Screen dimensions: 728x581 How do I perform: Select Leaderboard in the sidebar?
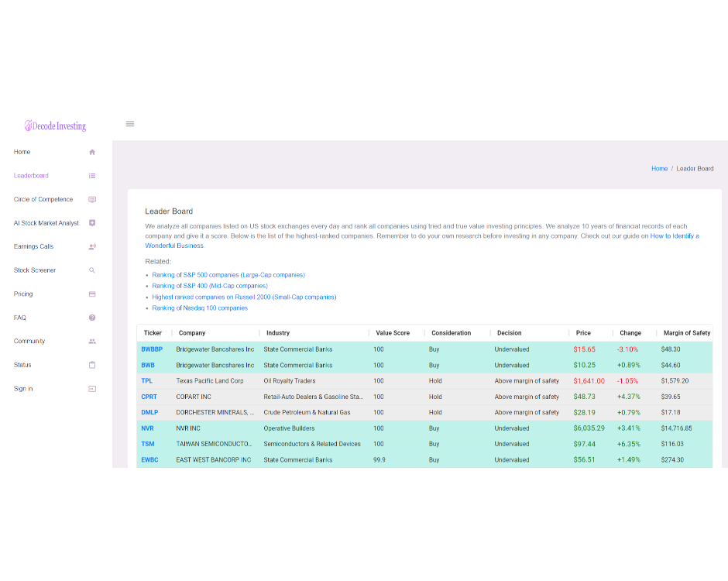click(31, 176)
